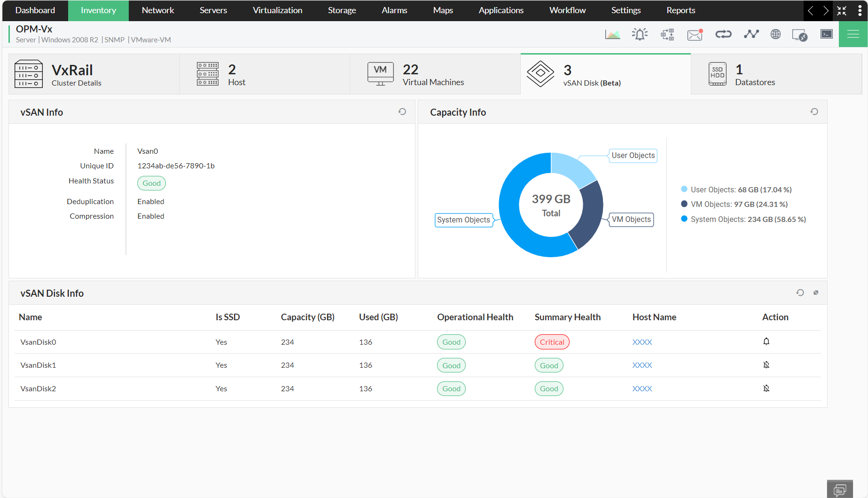View device alarms via bell icon

640,34
